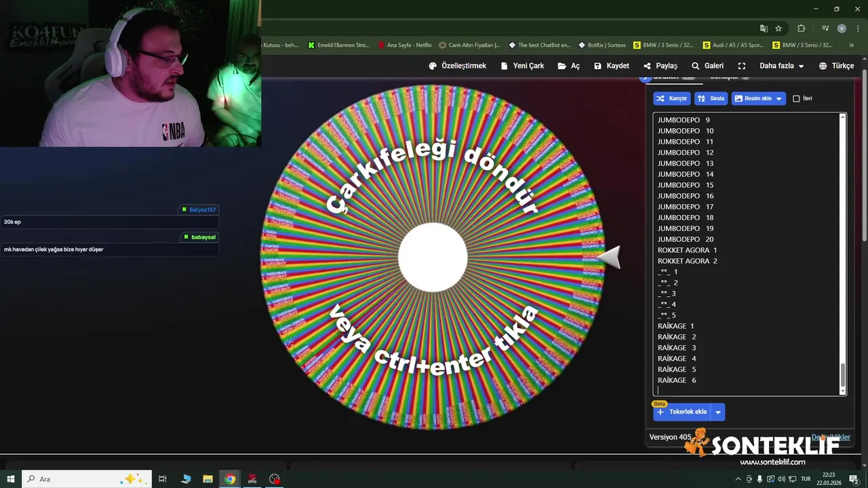Tick the İleri checkbox

796,99
